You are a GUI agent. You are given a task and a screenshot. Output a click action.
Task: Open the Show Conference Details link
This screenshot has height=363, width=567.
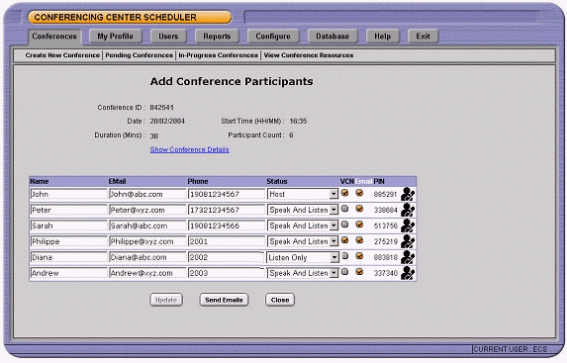tap(189, 150)
